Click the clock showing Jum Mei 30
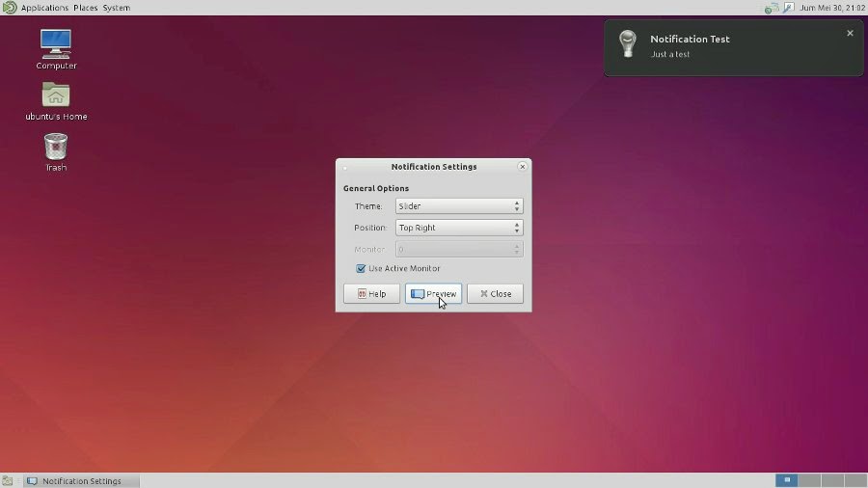The height and width of the screenshot is (488, 868). click(832, 8)
